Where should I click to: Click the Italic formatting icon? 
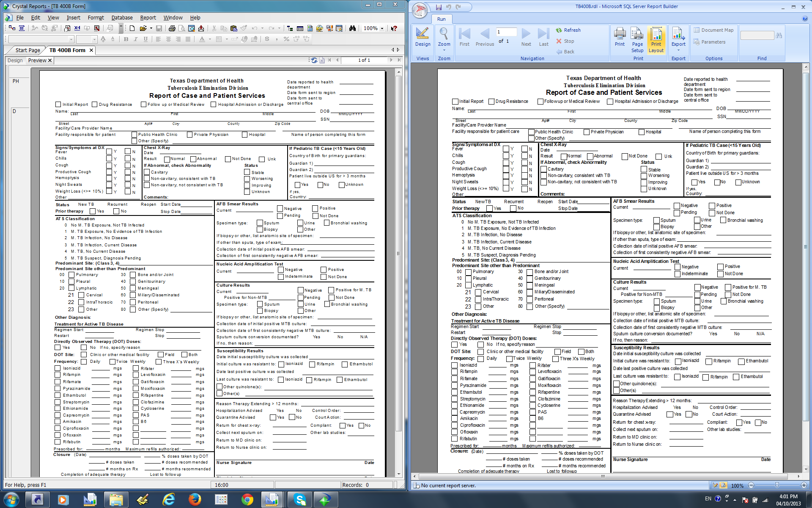[x=136, y=39]
